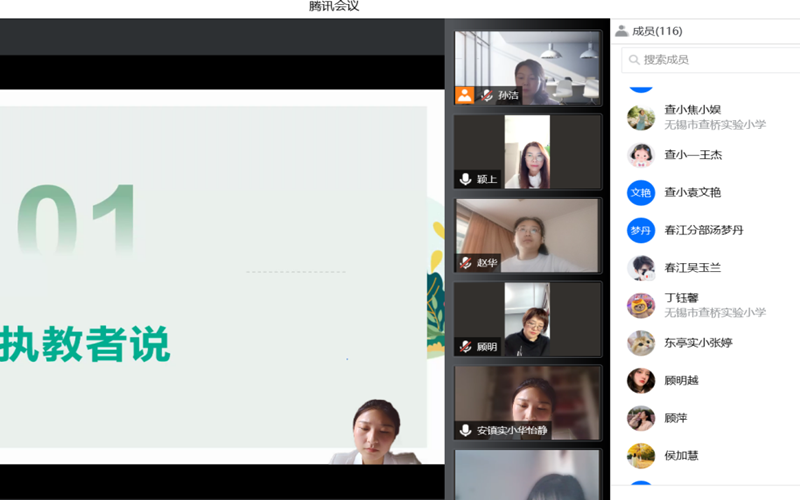
Task: Click member name 顾萍
Action: [676, 418]
